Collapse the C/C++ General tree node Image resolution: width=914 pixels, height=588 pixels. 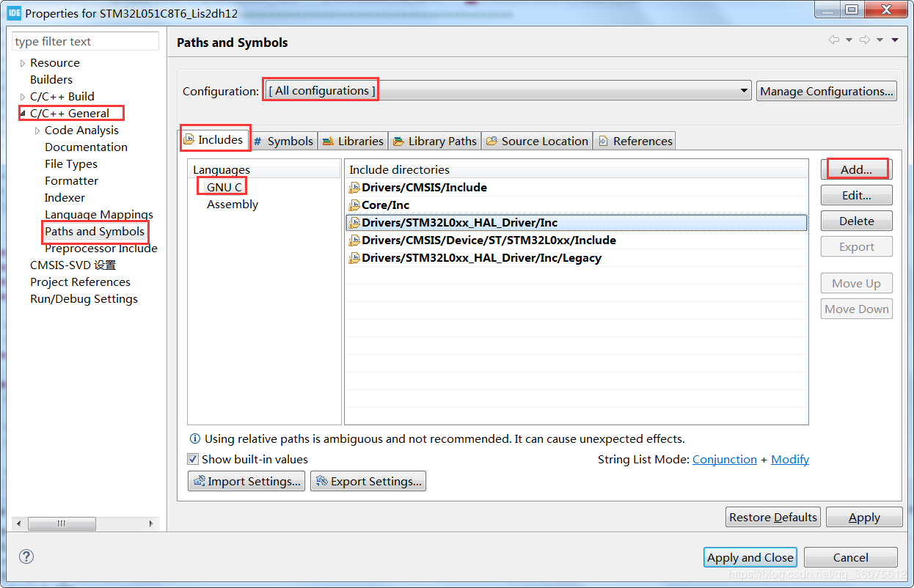(x=23, y=114)
